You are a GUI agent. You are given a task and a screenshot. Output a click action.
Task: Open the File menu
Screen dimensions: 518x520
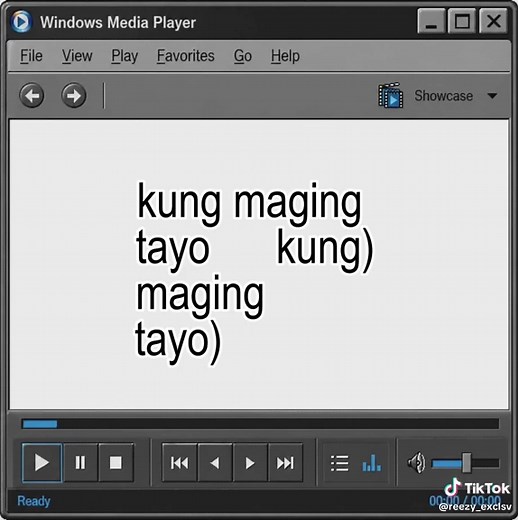pyautogui.click(x=31, y=56)
